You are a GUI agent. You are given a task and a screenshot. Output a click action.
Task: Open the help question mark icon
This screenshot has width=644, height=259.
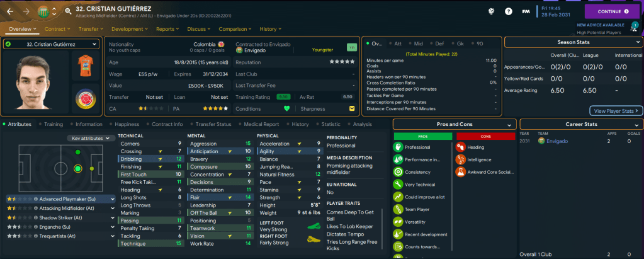507,11
